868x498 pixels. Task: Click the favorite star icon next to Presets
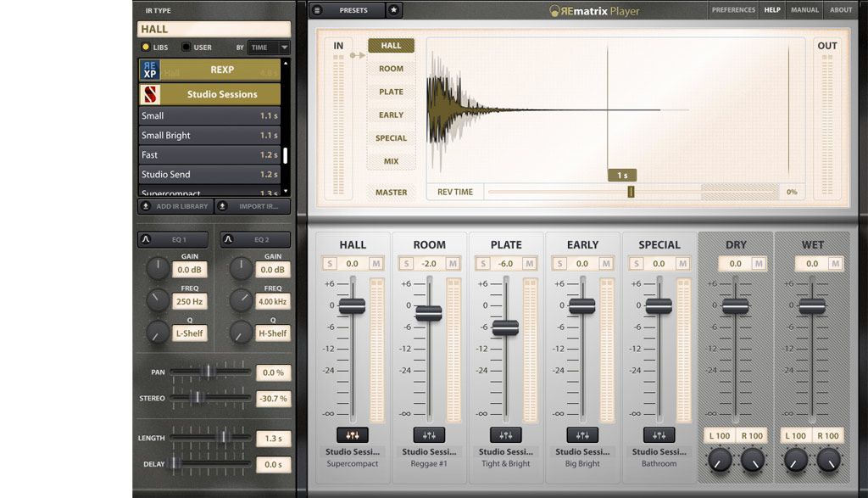click(393, 10)
